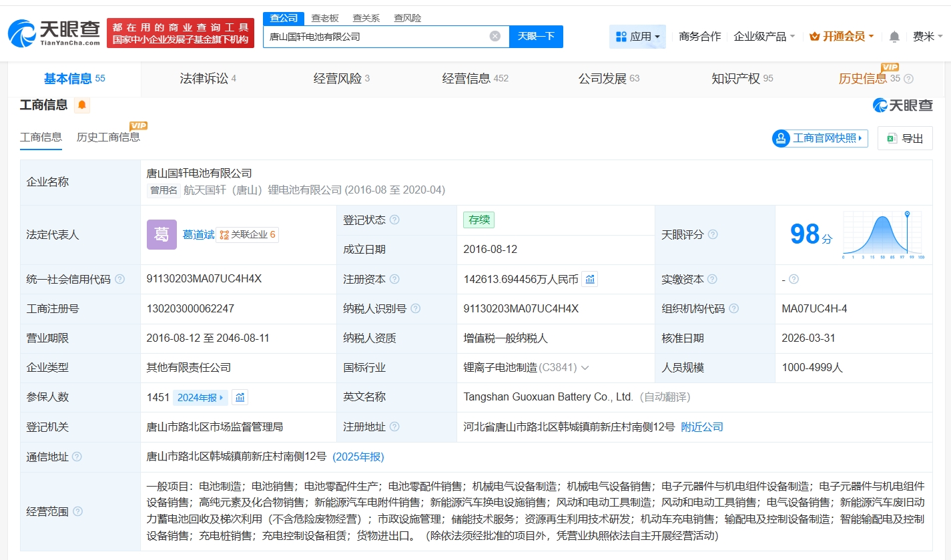Expand the 锂离子电池制造 industry chevron
The width and height of the screenshot is (951, 560).
click(585, 368)
